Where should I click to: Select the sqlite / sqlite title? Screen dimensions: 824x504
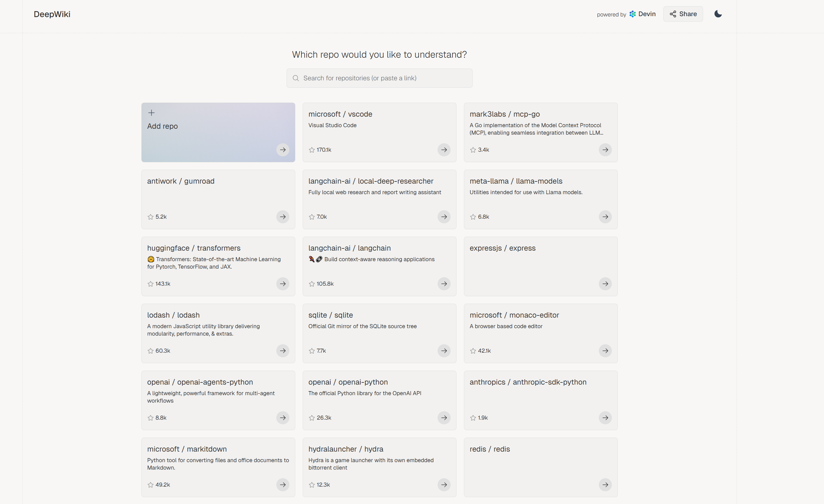tap(330, 315)
